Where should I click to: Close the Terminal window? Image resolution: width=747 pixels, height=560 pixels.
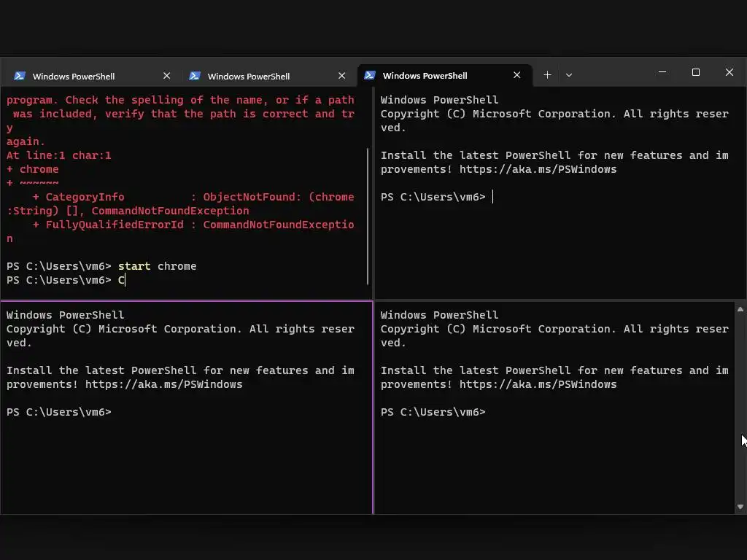click(729, 72)
